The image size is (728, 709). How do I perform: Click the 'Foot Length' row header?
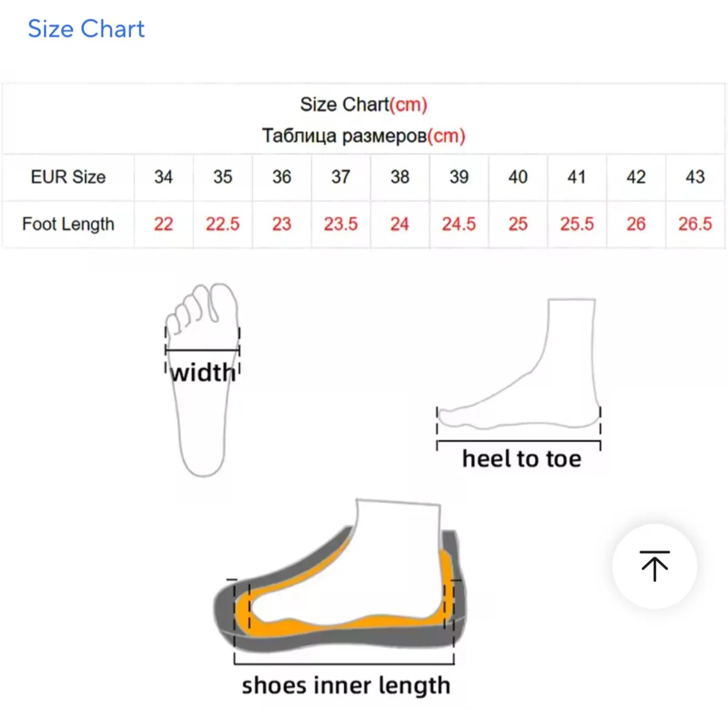click(x=68, y=224)
